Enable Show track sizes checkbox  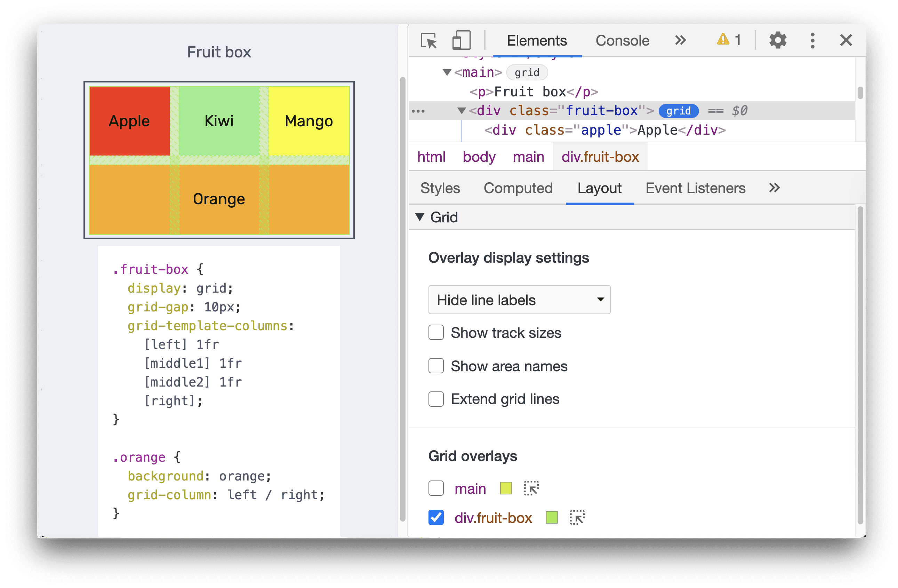435,332
